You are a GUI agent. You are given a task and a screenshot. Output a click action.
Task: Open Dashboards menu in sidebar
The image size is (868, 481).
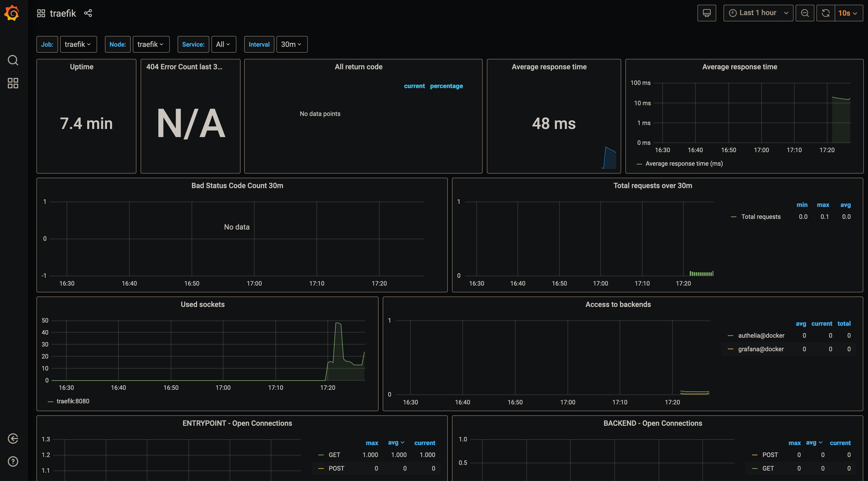[13, 83]
